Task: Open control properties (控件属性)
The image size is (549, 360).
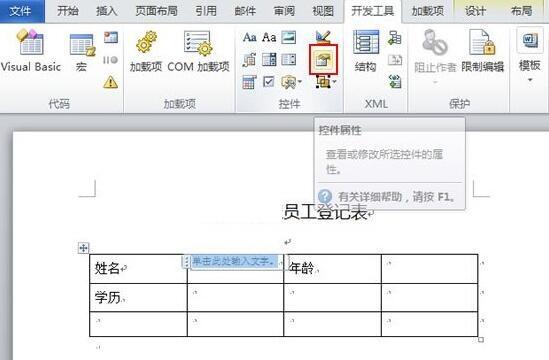Action: (x=324, y=60)
